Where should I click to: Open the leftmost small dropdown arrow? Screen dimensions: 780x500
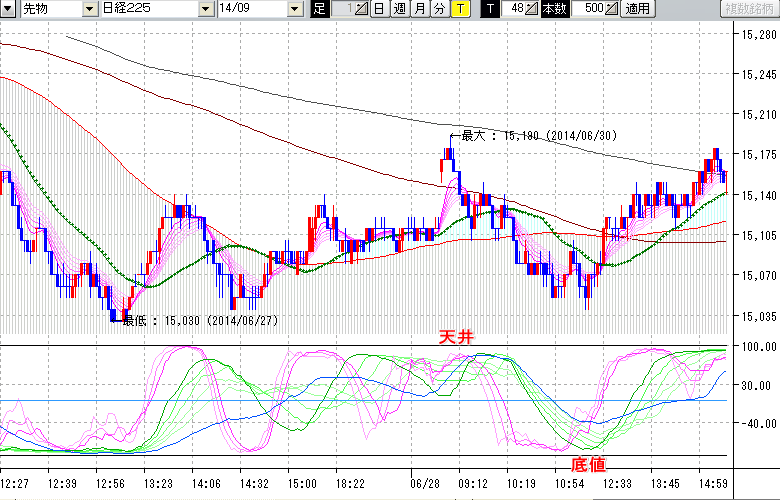point(8,9)
